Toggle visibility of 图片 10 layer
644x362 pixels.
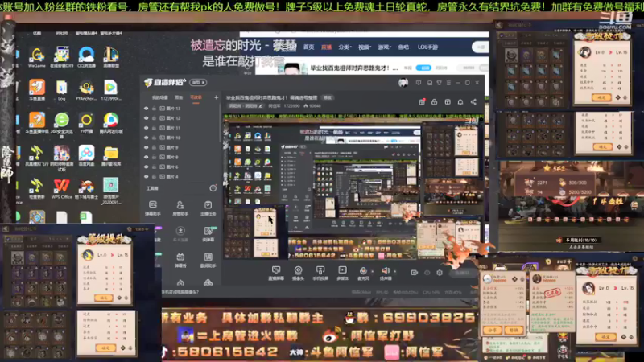(x=147, y=138)
